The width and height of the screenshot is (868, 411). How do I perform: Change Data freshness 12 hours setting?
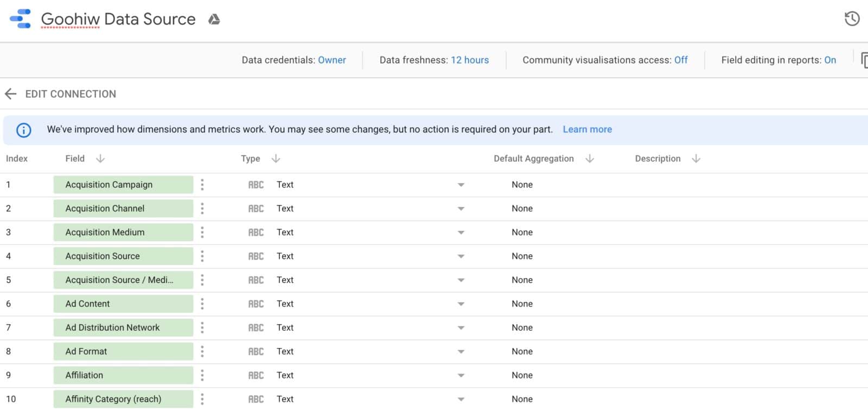(x=469, y=60)
